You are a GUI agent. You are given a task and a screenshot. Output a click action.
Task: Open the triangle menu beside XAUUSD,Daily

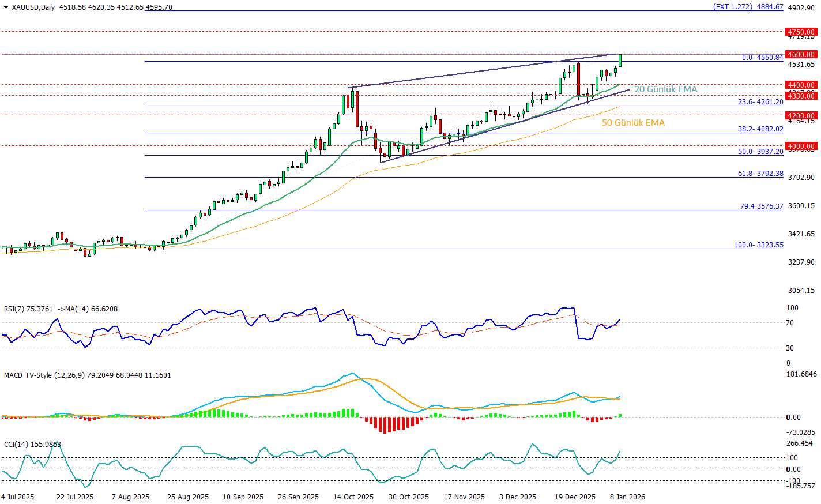(x=6, y=7)
